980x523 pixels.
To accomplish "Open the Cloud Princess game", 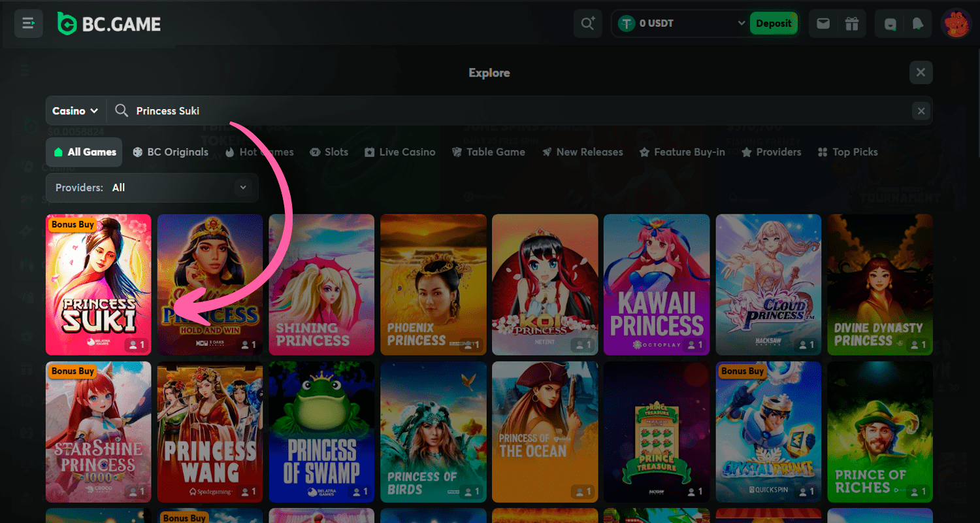I will (x=768, y=284).
